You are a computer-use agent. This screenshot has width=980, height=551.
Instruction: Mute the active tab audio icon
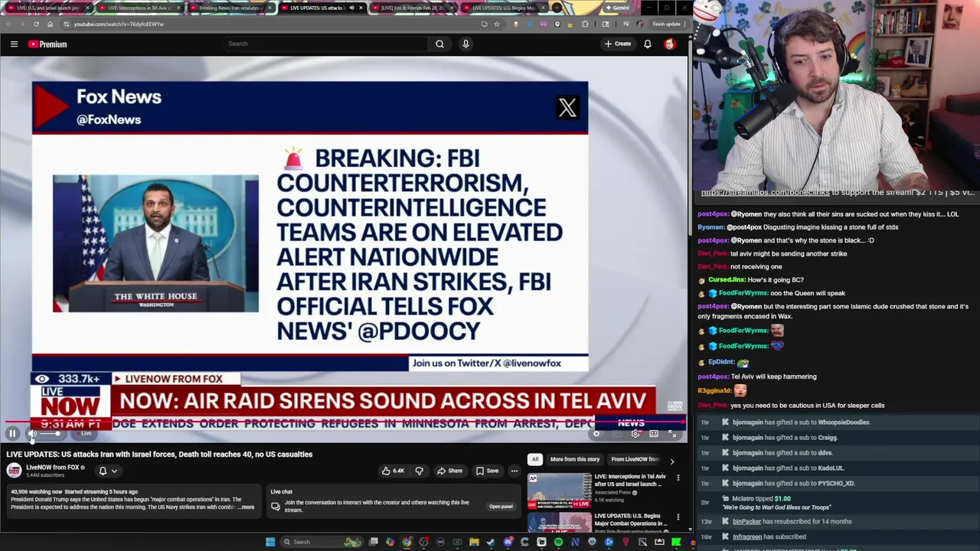[x=351, y=8]
